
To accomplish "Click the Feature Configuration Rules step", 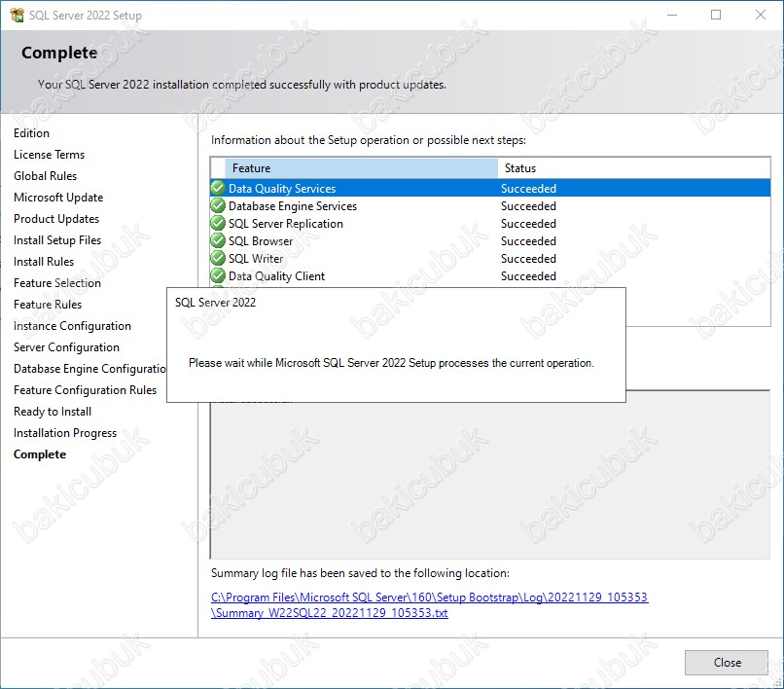I will pos(85,390).
